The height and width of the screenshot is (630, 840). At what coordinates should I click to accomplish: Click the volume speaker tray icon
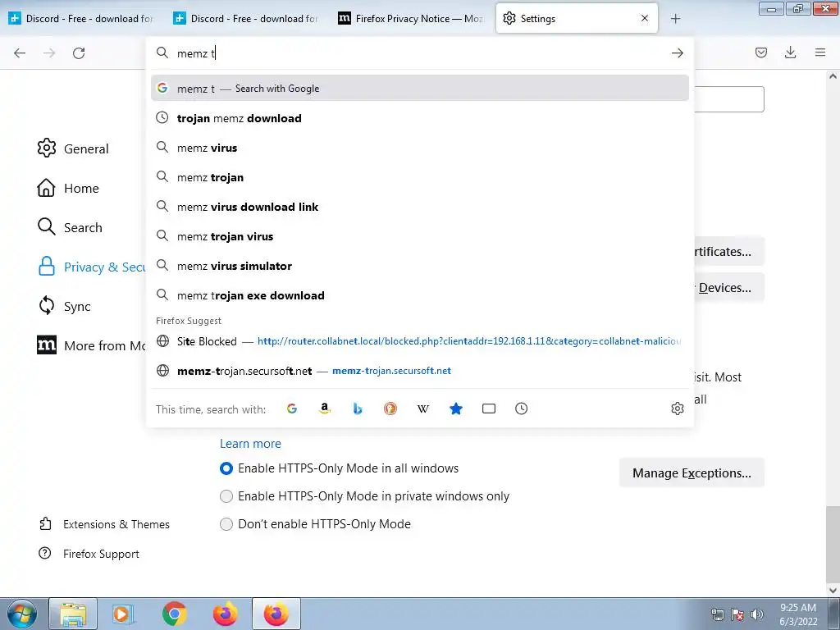point(757,614)
